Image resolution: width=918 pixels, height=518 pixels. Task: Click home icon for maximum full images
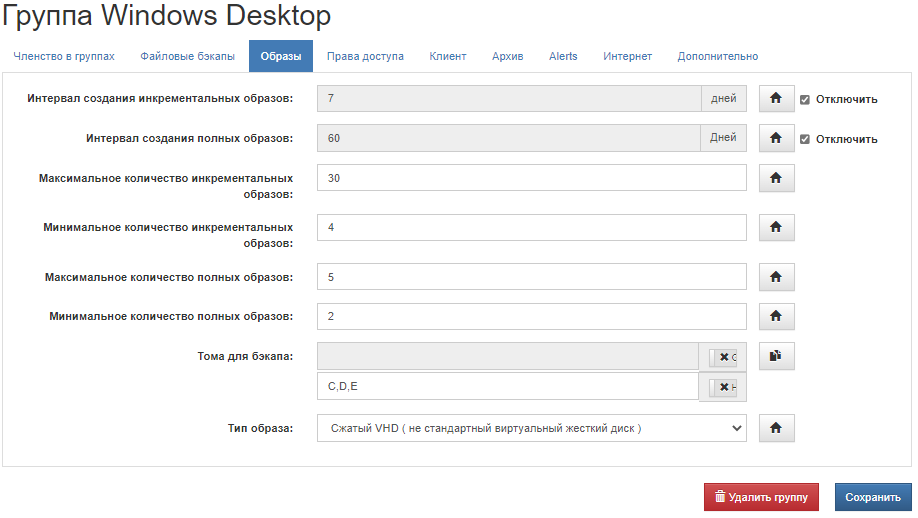point(776,277)
